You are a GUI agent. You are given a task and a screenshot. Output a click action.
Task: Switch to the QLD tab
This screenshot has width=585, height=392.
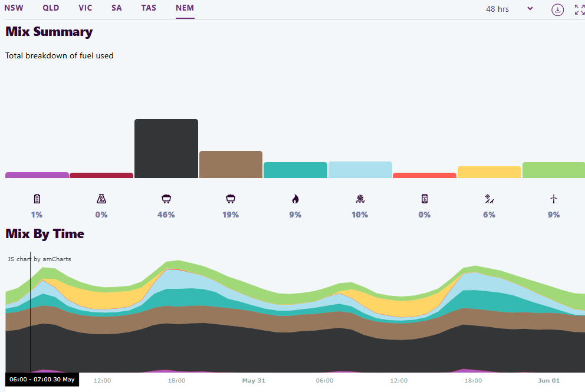pyautogui.click(x=51, y=8)
